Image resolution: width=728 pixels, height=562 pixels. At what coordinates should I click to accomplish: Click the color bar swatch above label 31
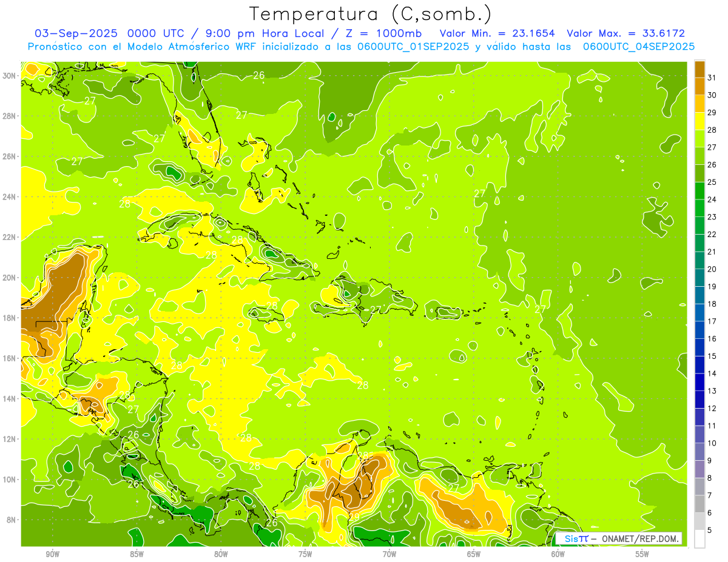tap(699, 69)
